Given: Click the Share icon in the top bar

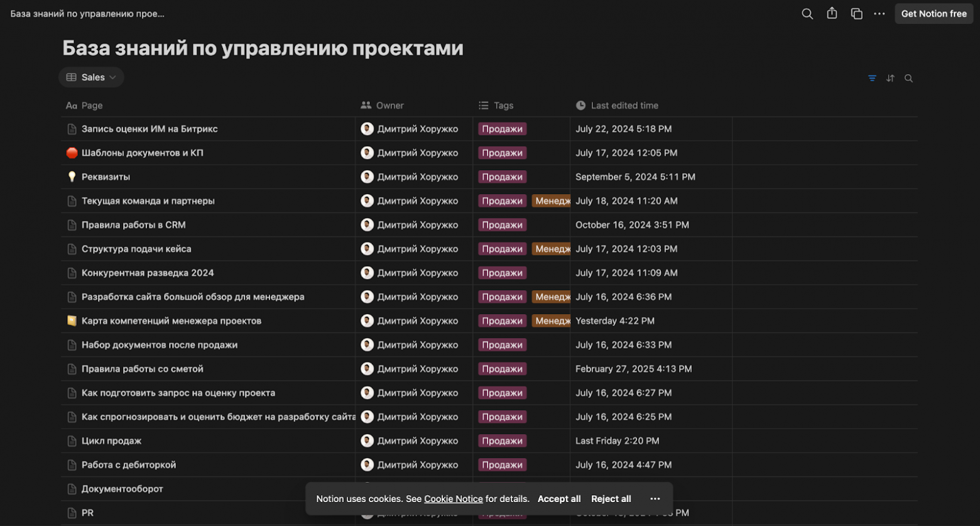Looking at the screenshot, I should (832, 13).
